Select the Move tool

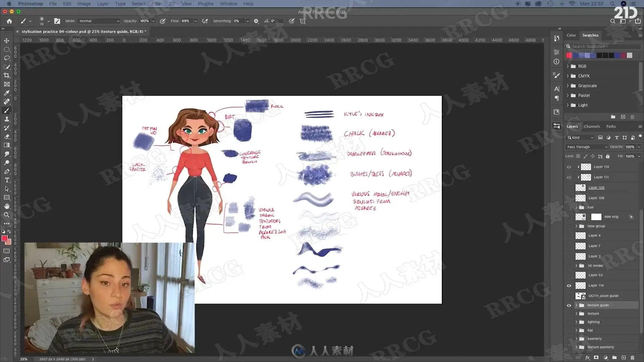tap(7, 41)
